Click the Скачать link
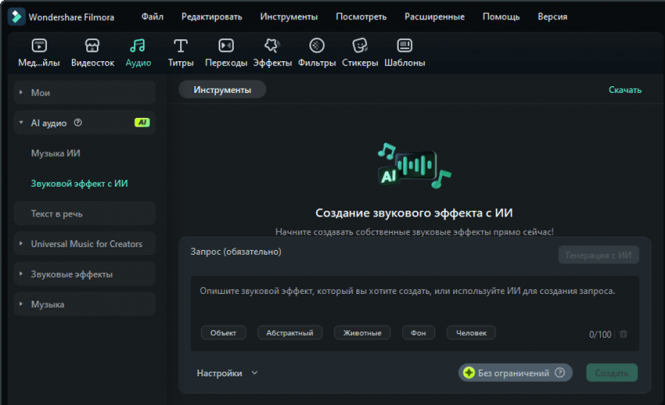 click(624, 90)
